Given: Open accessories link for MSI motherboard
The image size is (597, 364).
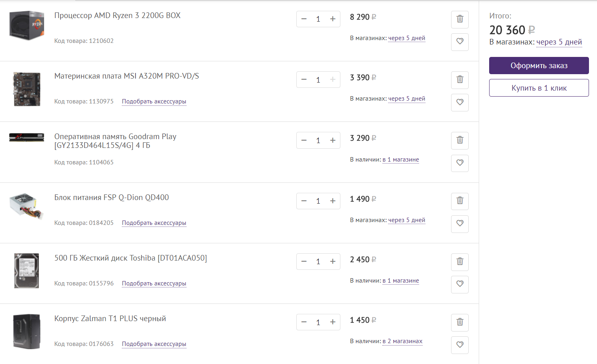Looking at the screenshot, I should coord(154,101).
